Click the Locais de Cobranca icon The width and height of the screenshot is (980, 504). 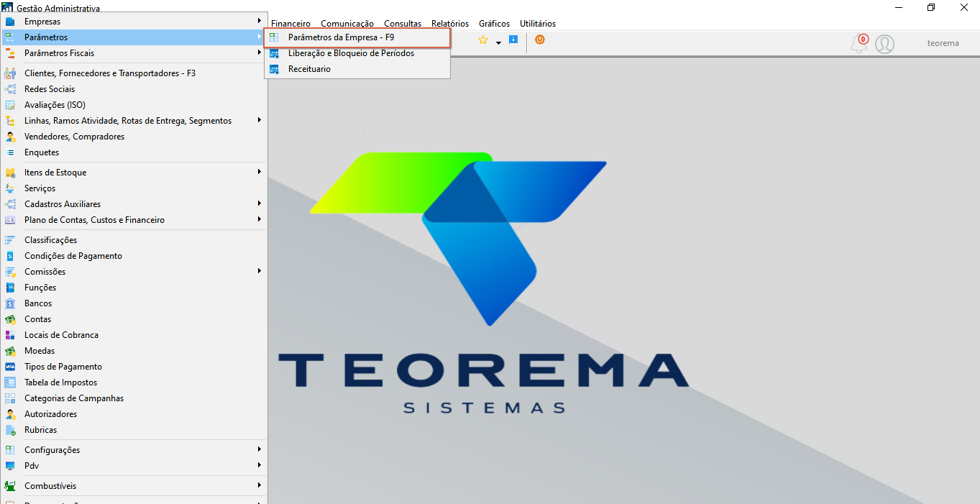(x=10, y=335)
